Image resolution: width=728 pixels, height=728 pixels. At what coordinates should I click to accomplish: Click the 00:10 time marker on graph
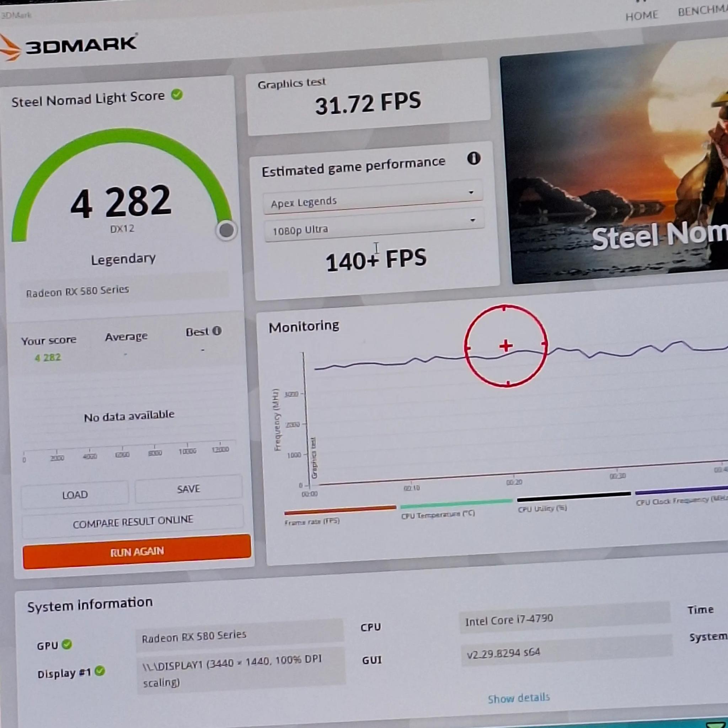pyautogui.click(x=412, y=488)
